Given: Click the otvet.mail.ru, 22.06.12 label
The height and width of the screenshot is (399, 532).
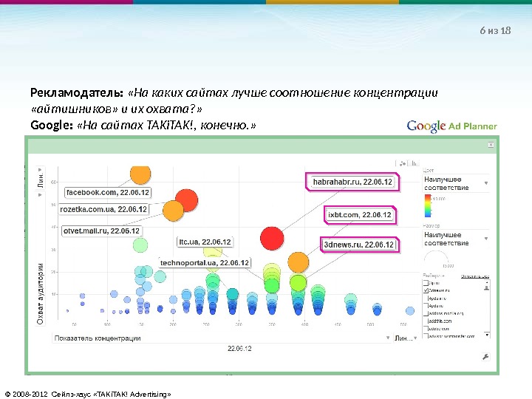Looking at the screenshot, I should click(101, 231).
